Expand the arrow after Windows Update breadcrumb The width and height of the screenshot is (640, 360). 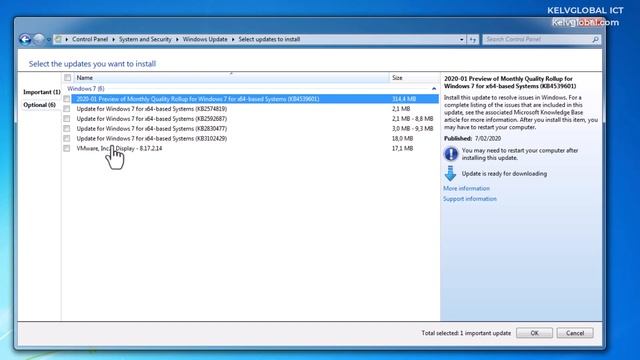click(233, 39)
